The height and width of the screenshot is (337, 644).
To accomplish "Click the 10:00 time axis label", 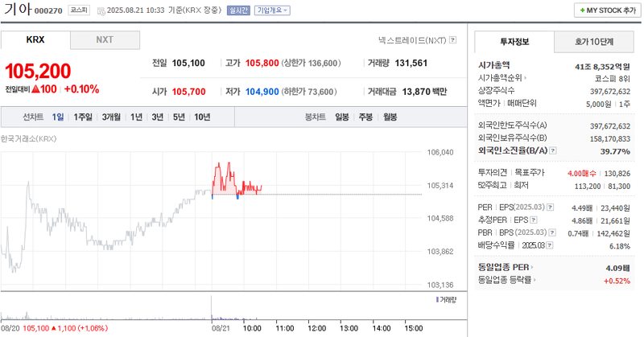I will pyautogui.click(x=252, y=328).
